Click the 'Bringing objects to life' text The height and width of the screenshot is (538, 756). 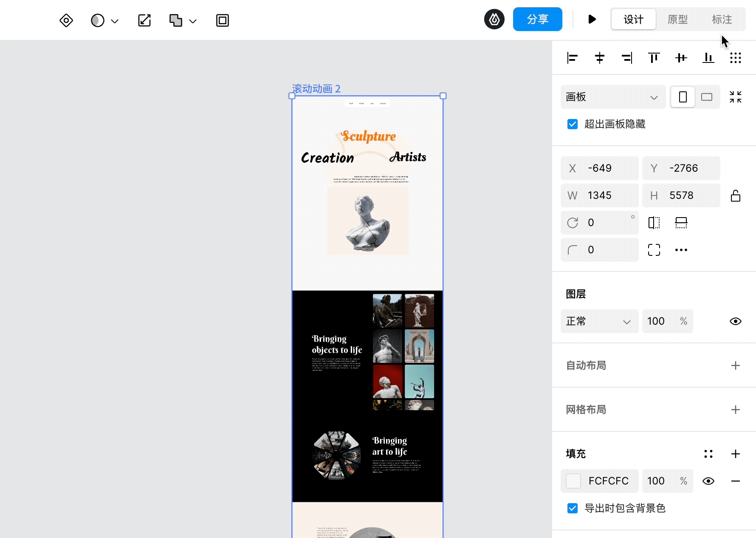337,344
